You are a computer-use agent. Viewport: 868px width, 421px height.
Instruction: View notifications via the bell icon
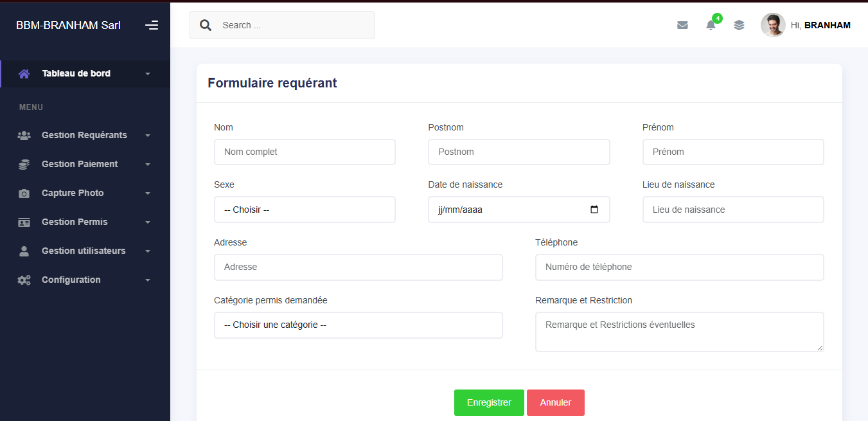click(x=711, y=25)
